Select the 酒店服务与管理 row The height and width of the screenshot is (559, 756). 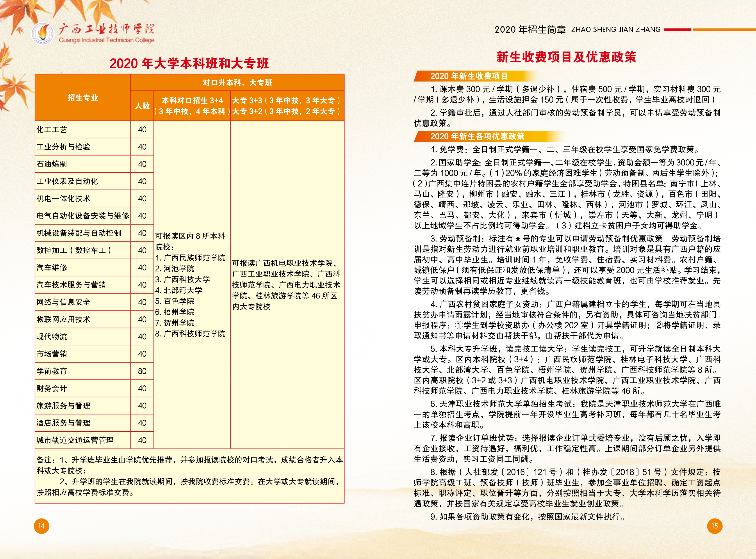pyautogui.click(x=94, y=423)
